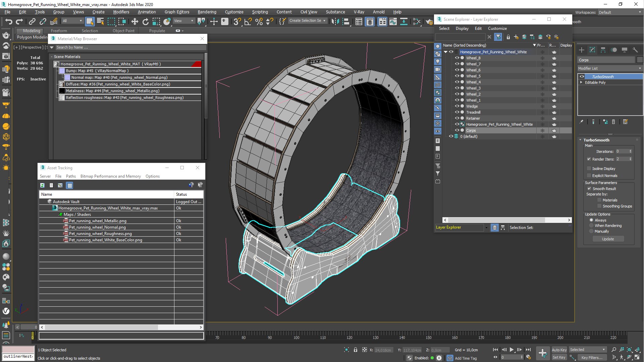Collapse the Homegroove_Pet_Running_Wheel_White layer tree
Screen dimensions: 644x362
445,52
